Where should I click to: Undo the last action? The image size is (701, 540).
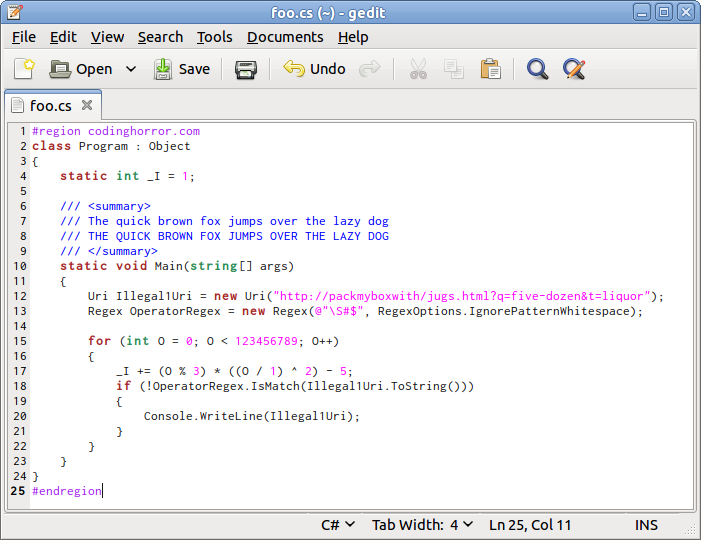tap(314, 69)
